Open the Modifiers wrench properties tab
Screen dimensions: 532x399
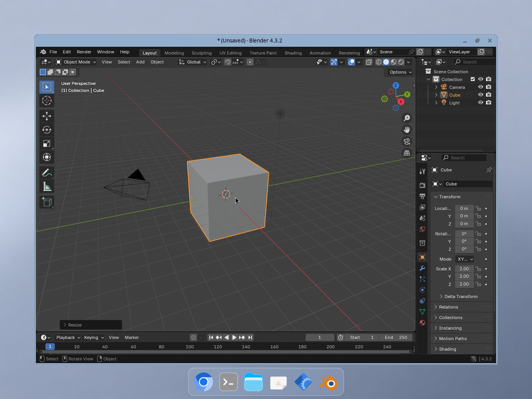tap(422, 268)
